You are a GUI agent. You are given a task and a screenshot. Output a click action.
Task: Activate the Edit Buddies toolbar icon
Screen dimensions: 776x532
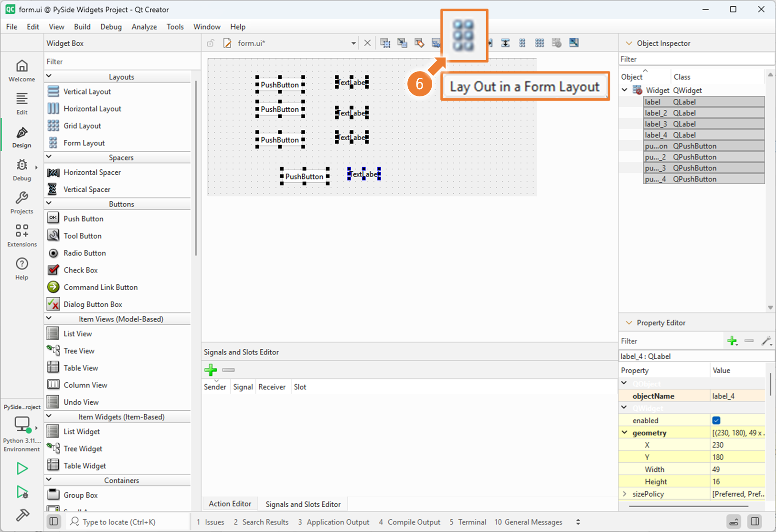[x=419, y=43]
